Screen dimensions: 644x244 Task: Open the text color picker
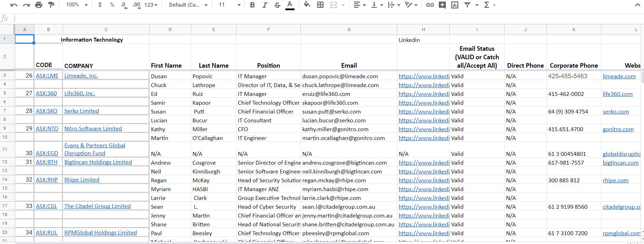(290, 5)
